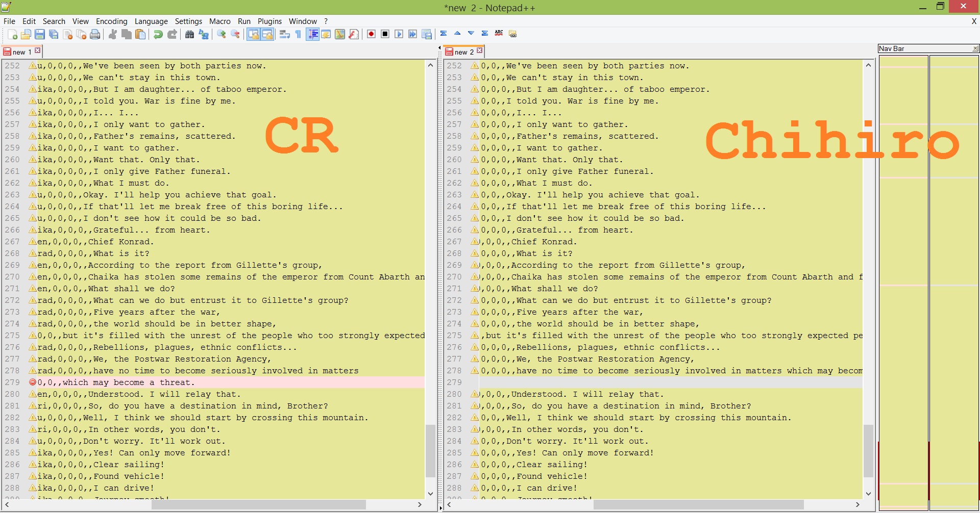Go to the next difference arrow

pos(471,33)
